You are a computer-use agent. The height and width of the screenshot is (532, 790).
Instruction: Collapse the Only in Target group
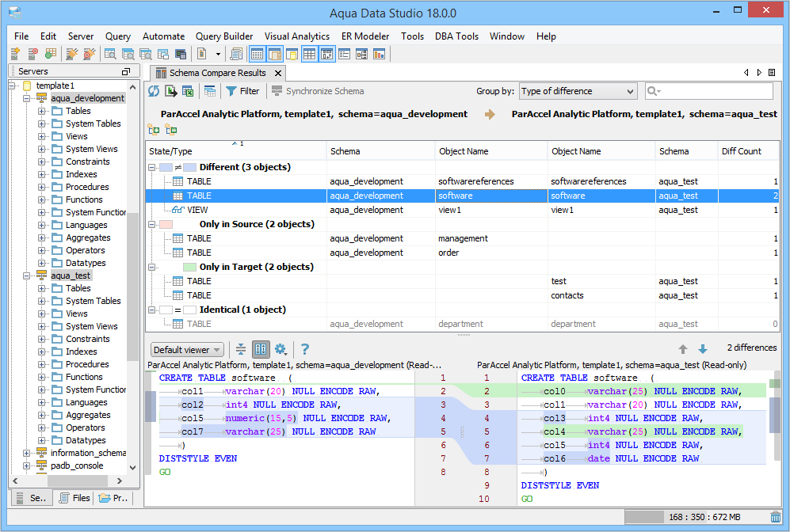[151, 268]
